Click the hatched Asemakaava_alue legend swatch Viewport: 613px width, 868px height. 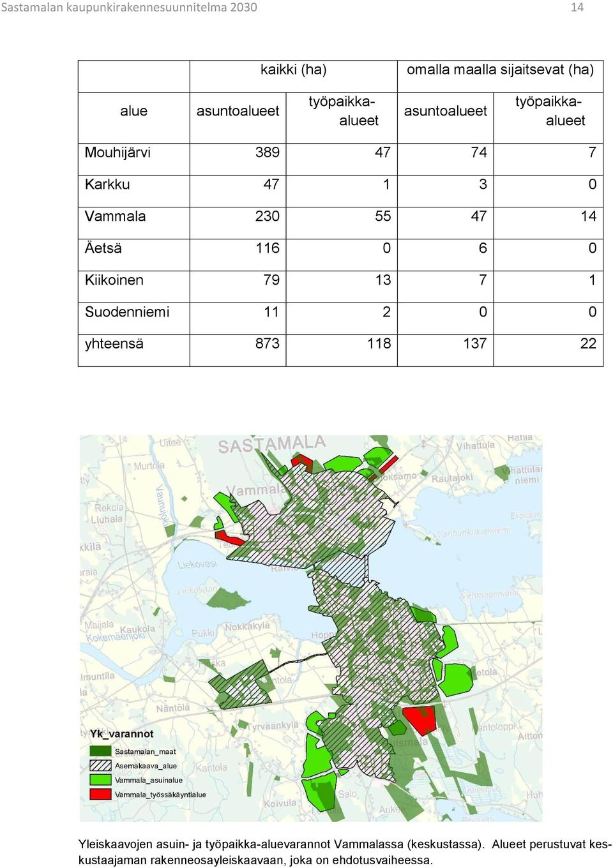(100, 765)
